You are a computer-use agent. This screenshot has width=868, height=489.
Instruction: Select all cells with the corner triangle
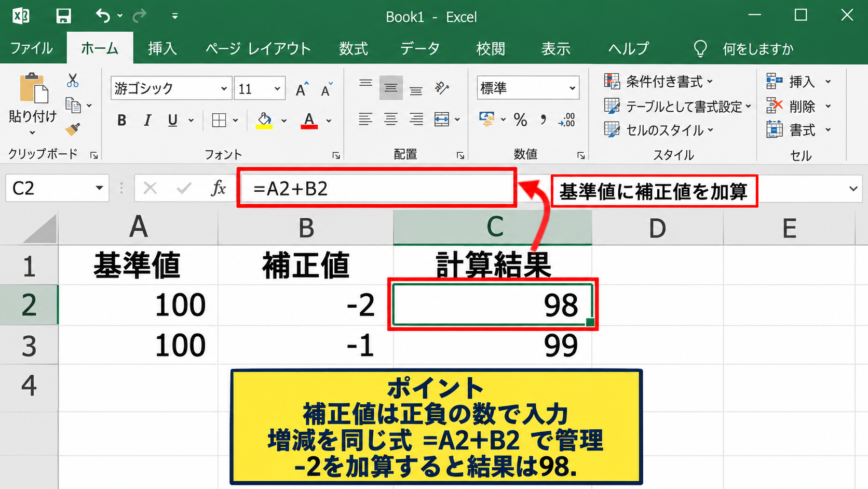click(x=40, y=229)
